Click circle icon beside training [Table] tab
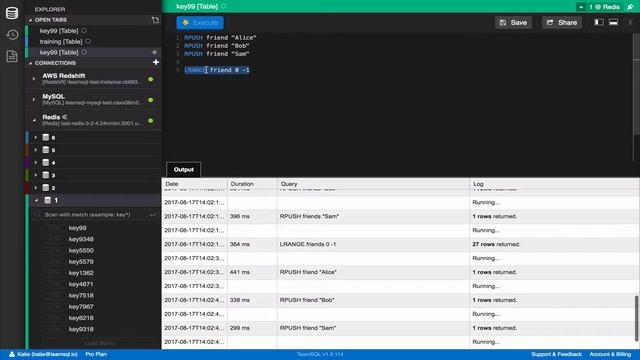 (x=88, y=41)
